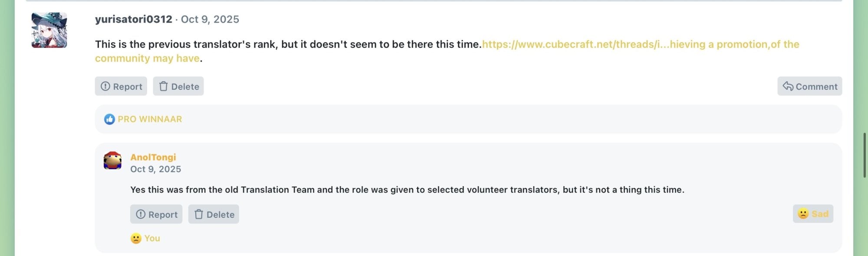Click the exclamation icon on top Report

[x=105, y=86]
